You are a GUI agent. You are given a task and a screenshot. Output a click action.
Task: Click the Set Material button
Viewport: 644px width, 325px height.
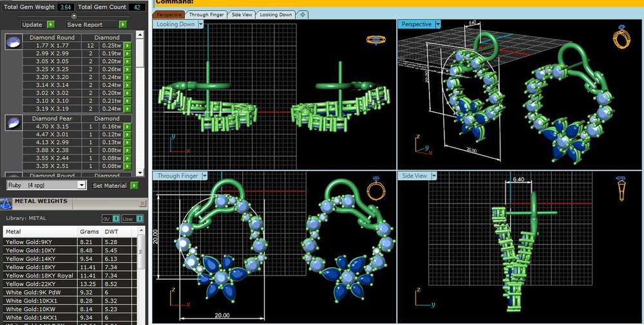(x=109, y=185)
